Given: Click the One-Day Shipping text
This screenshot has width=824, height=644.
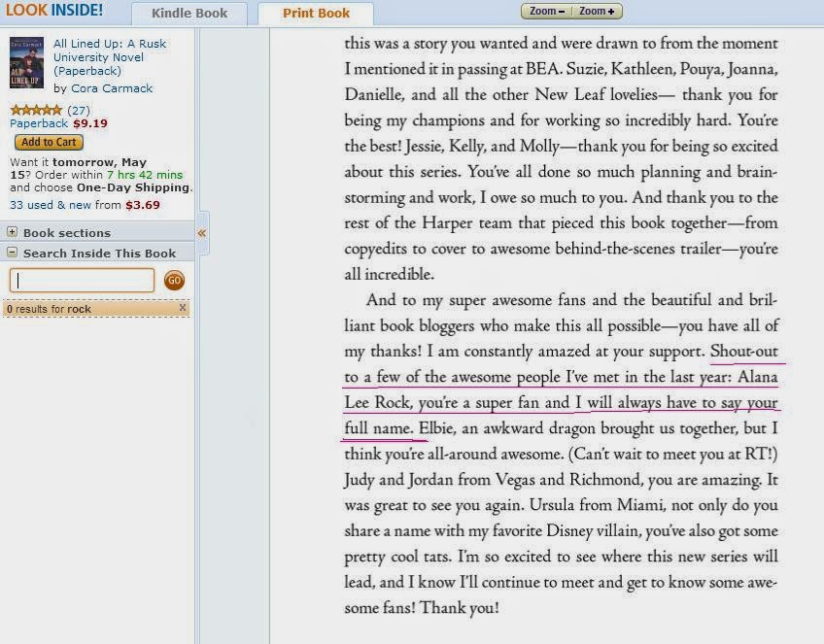Looking at the screenshot, I should click(133, 187).
